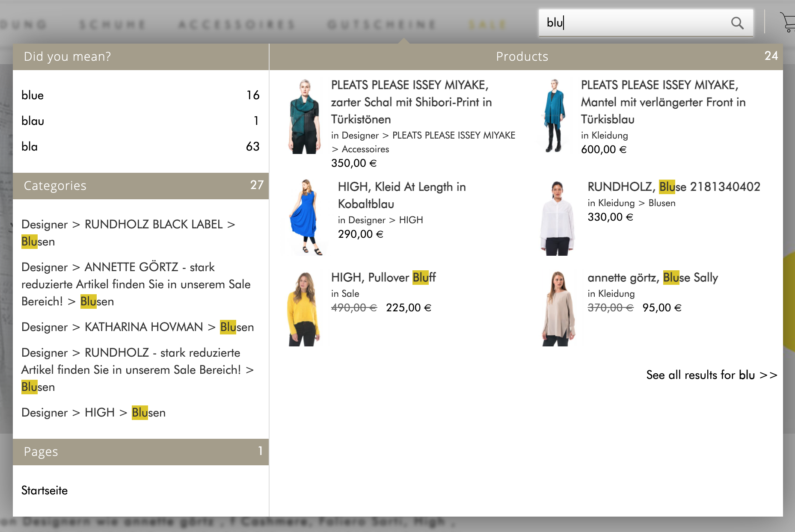The image size is (795, 532).
Task: Open Designer HIGH Blusen category
Action: click(x=93, y=412)
